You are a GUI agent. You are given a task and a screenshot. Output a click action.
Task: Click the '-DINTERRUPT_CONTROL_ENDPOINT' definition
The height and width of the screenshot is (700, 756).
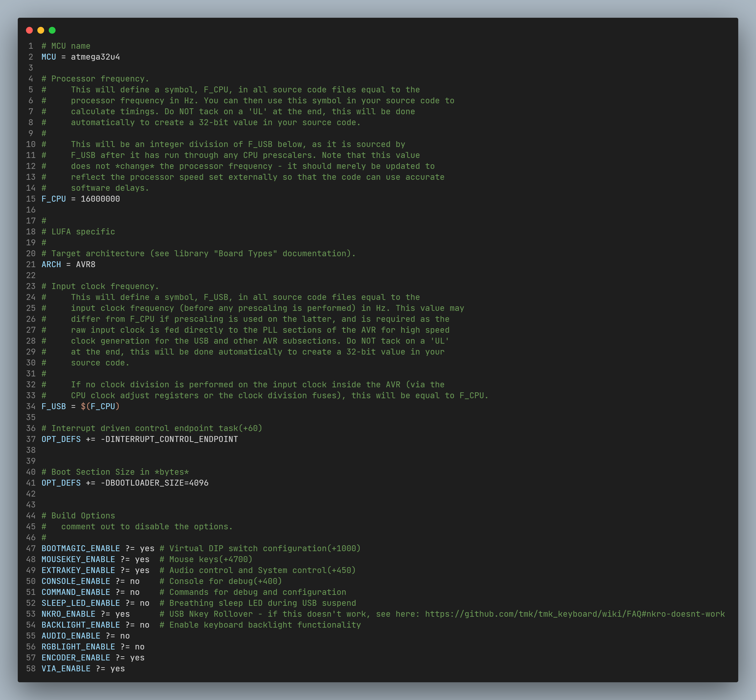coord(169,439)
